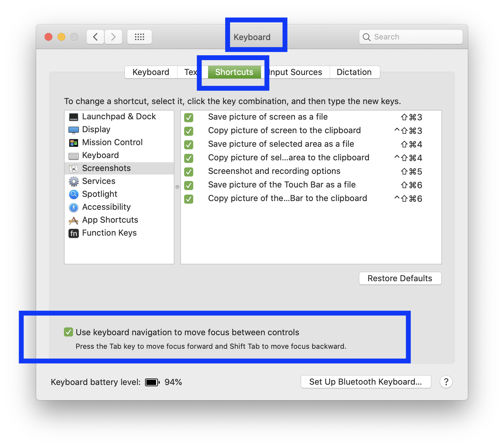Select the Services gear icon
Image resolution: width=504 pixels, height=448 pixels.
(74, 181)
